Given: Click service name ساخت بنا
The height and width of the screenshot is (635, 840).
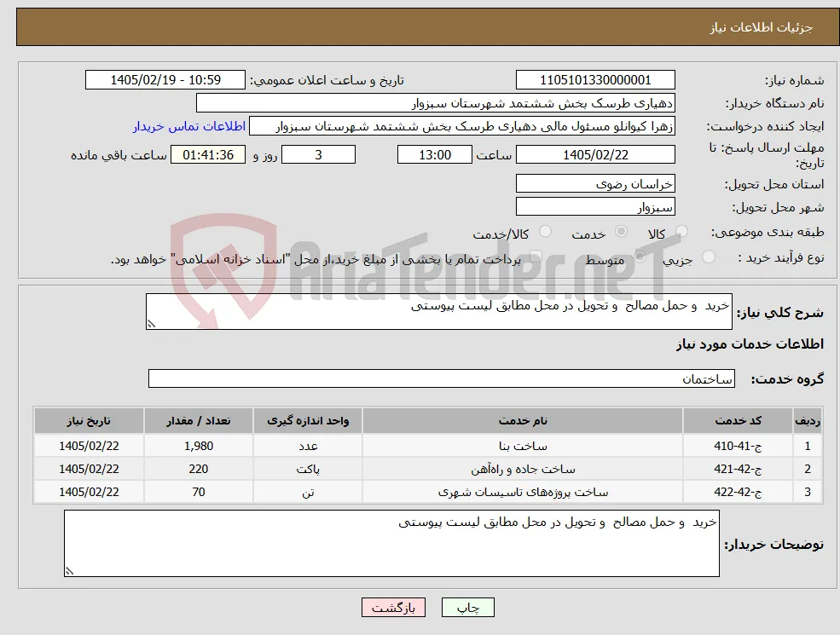Looking at the screenshot, I should pyautogui.click(x=523, y=446).
